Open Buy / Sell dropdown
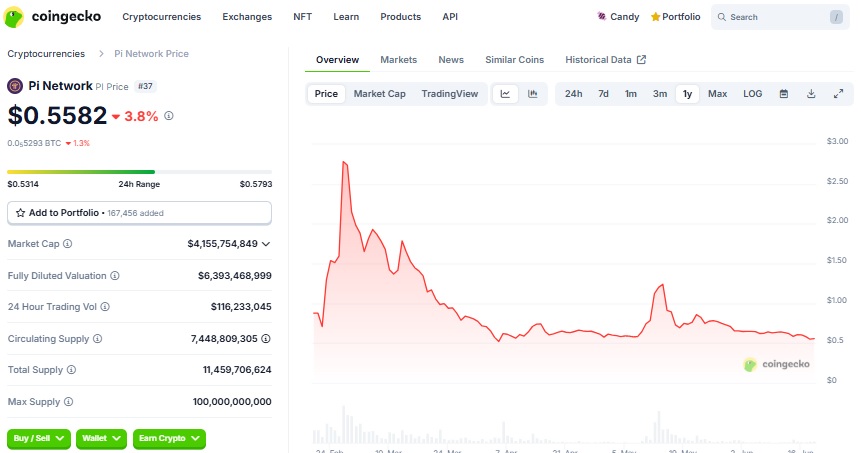The width and height of the screenshot is (861, 453). click(x=39, y=438)
